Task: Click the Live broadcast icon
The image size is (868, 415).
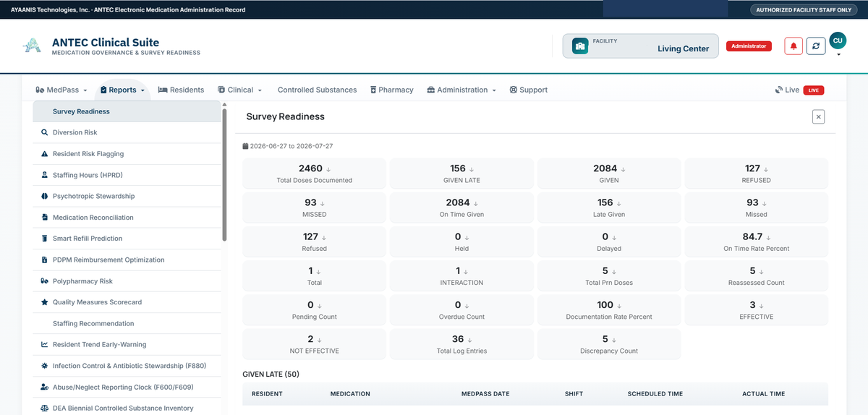Action: (x=778, y=90)
